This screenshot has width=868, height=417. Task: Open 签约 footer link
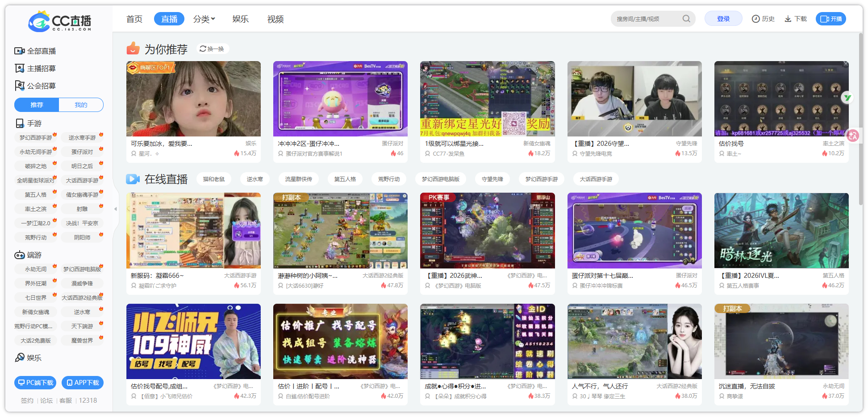pos(27,400)
